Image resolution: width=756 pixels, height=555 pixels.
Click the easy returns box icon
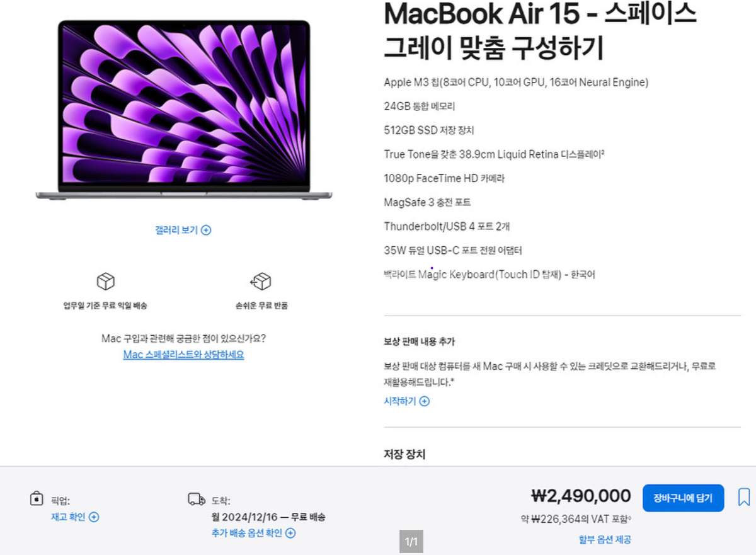point(261,281)
